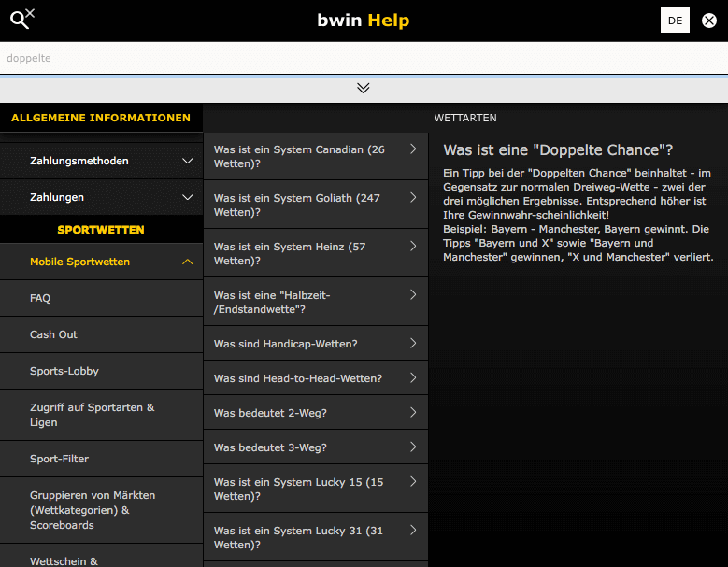Viewport: 728px width, 567px height.
Task: Click arrow beside Halbzeit-/Endstandwette question
Action: click(413, 294)
